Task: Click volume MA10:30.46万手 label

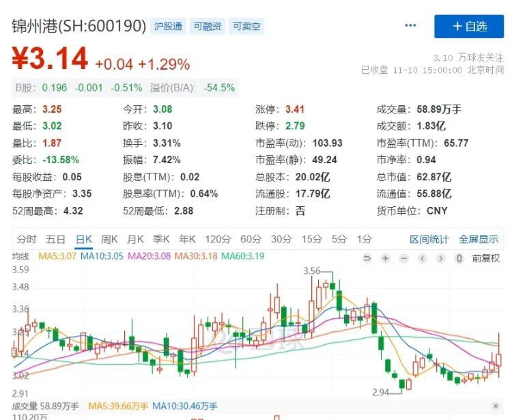Action: click(x=185, y=406)
